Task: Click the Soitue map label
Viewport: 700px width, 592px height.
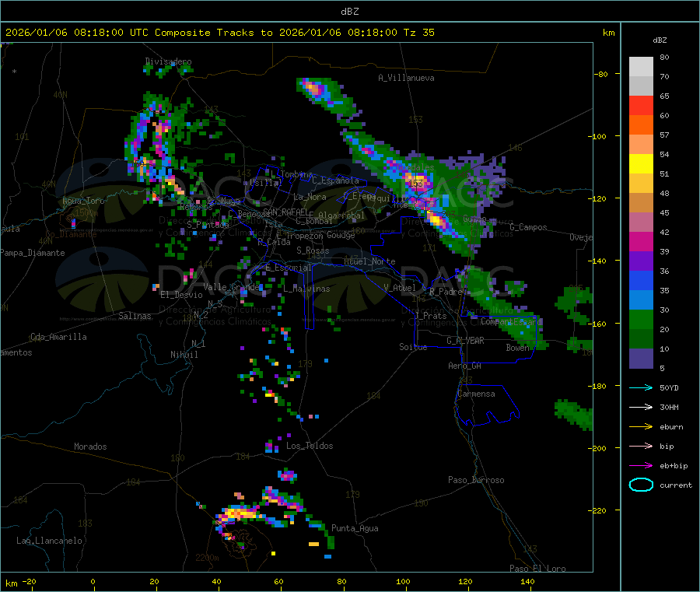Action: tap(413, 347)
